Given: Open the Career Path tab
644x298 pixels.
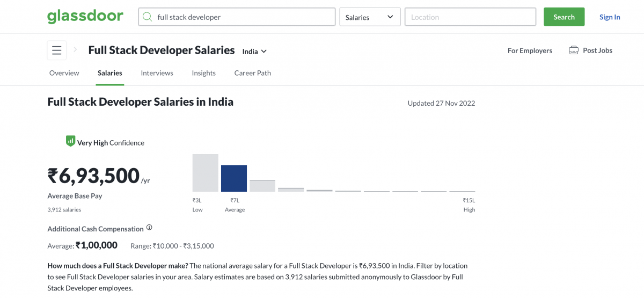Looking at the screenshot, I should (253, 73).
